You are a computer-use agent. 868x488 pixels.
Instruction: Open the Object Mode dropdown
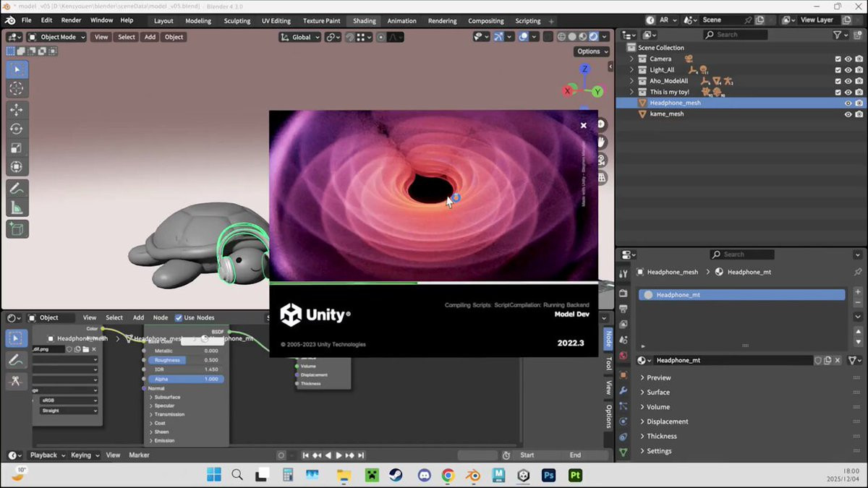[57, 37]
